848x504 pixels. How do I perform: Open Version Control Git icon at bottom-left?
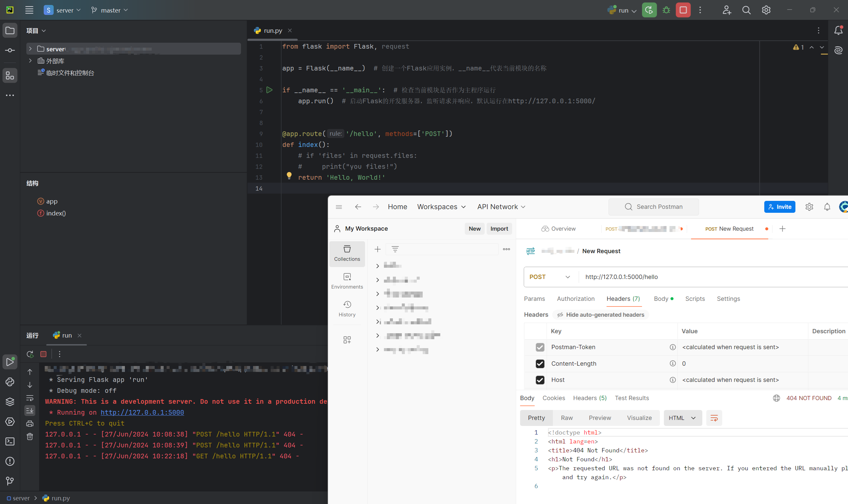[10, 481]
